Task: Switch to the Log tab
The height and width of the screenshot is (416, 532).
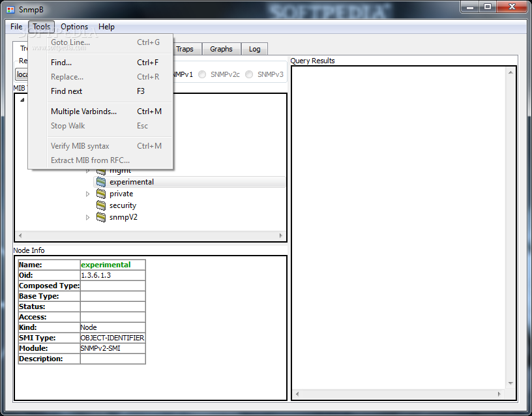Action: click(254, 49)
